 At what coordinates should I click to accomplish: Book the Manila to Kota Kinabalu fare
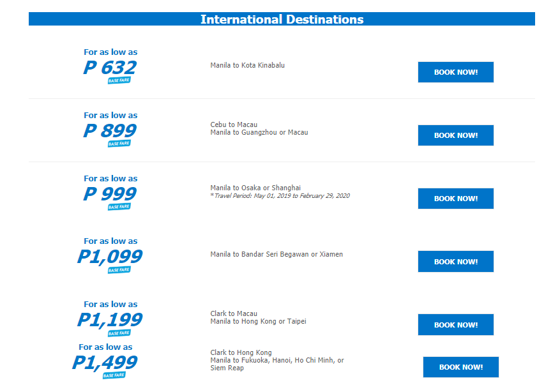[456, 72]
